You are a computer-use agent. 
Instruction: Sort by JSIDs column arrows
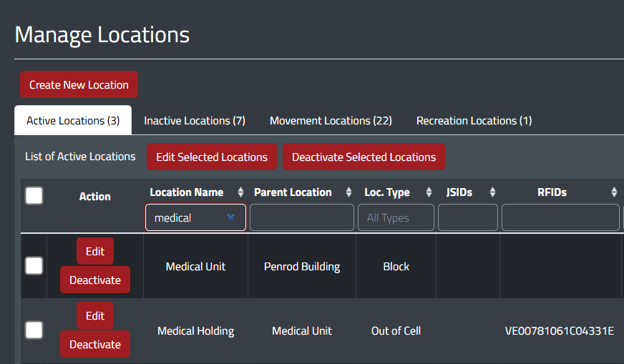point(492,192)
